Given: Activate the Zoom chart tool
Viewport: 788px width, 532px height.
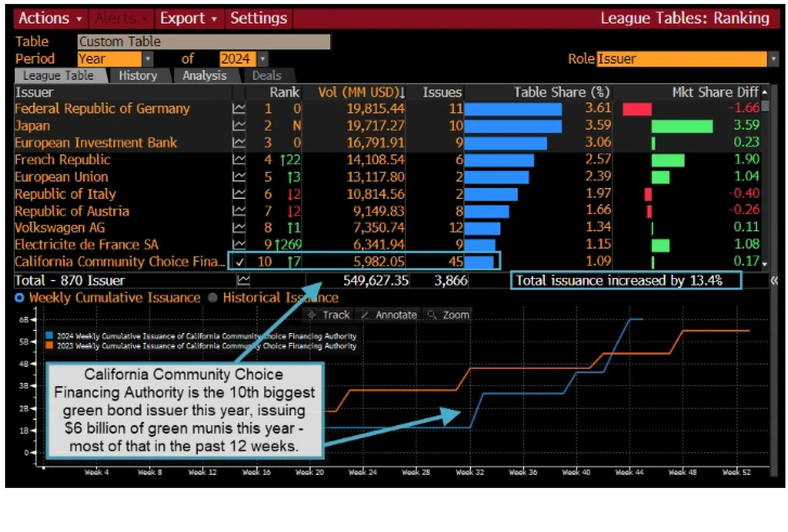Looking at the screenshot, I should coord(448,315).
